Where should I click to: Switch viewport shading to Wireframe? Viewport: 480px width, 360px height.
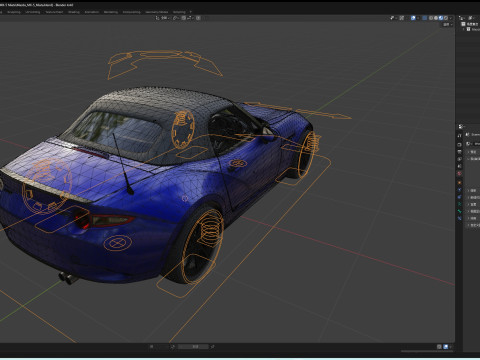coord(431,18)
